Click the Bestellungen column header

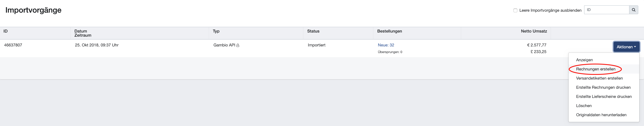click(x=389, y=31)
